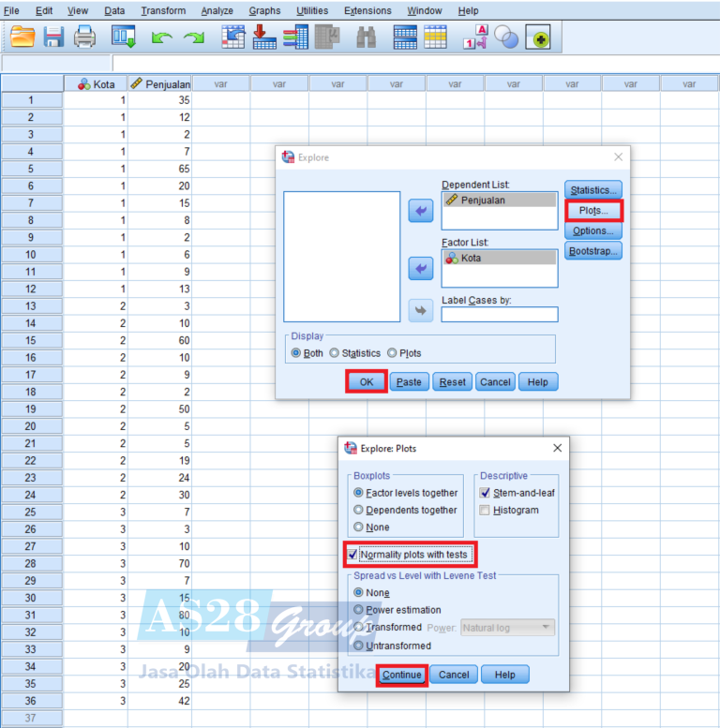
Task: Open the Transform menu
Action: click(x=163, y=10)
